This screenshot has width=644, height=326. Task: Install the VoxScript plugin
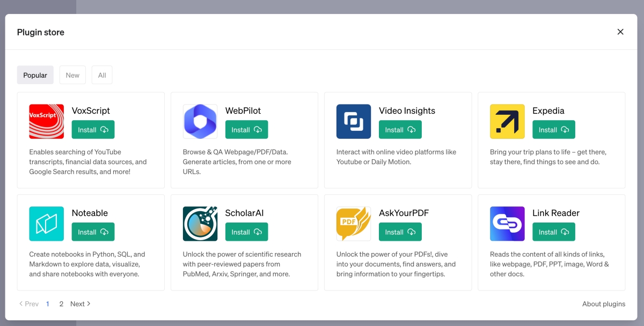click(x=93, y=130)
